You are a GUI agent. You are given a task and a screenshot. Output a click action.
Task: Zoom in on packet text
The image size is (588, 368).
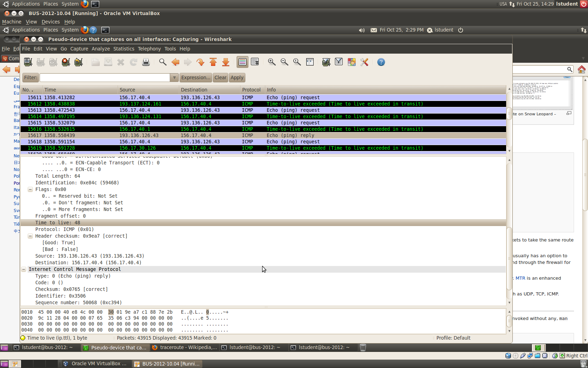point(272,62)
